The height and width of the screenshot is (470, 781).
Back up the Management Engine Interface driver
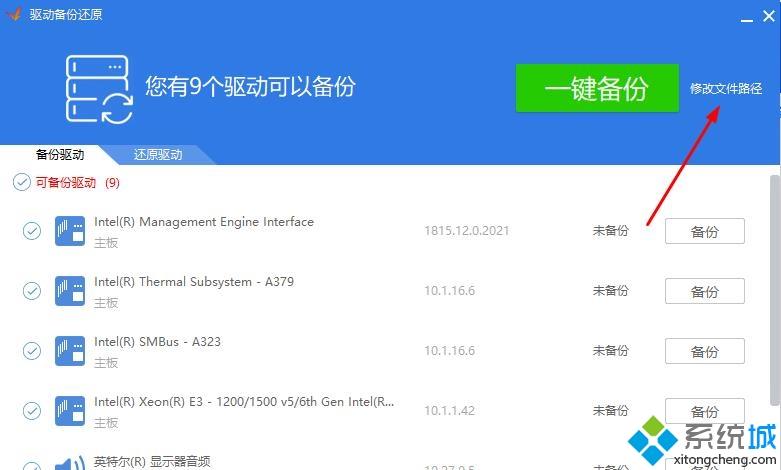(705, 231)
